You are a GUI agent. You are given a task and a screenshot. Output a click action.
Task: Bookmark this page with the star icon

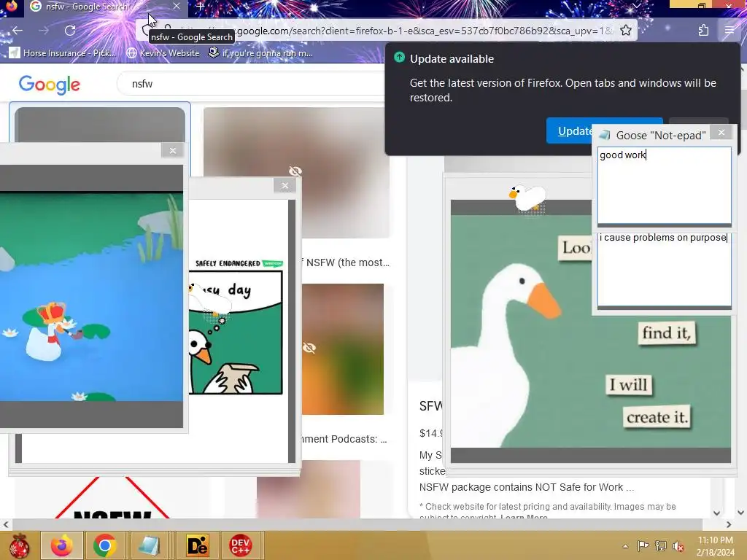pyautogui.click(x=625, y=31)
